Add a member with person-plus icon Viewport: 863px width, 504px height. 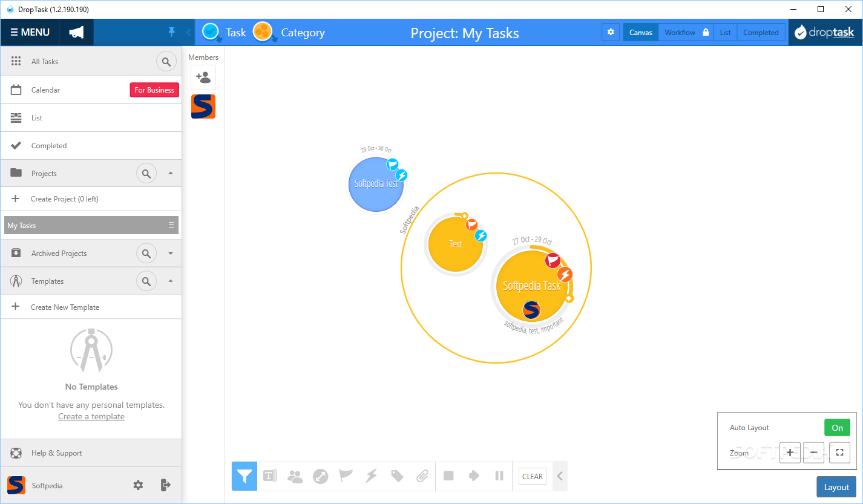pyautogui.click(x=203, y=77)
